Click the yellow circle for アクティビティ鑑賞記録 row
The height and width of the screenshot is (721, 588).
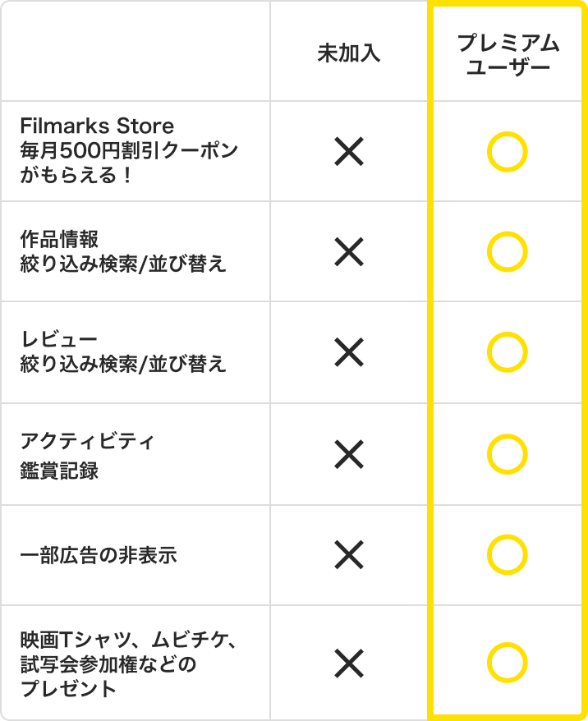[x=507, y=454]
